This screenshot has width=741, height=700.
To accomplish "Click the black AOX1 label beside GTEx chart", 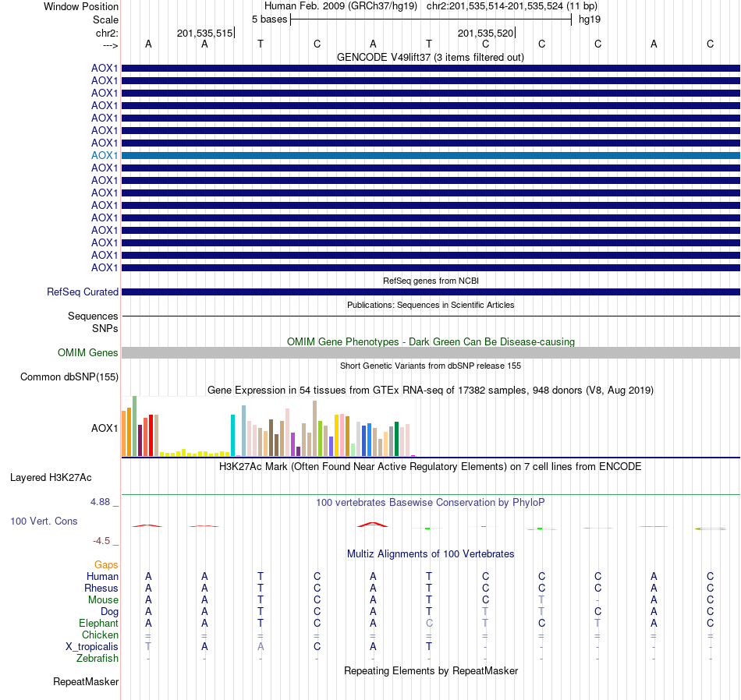I will (105, 429).
